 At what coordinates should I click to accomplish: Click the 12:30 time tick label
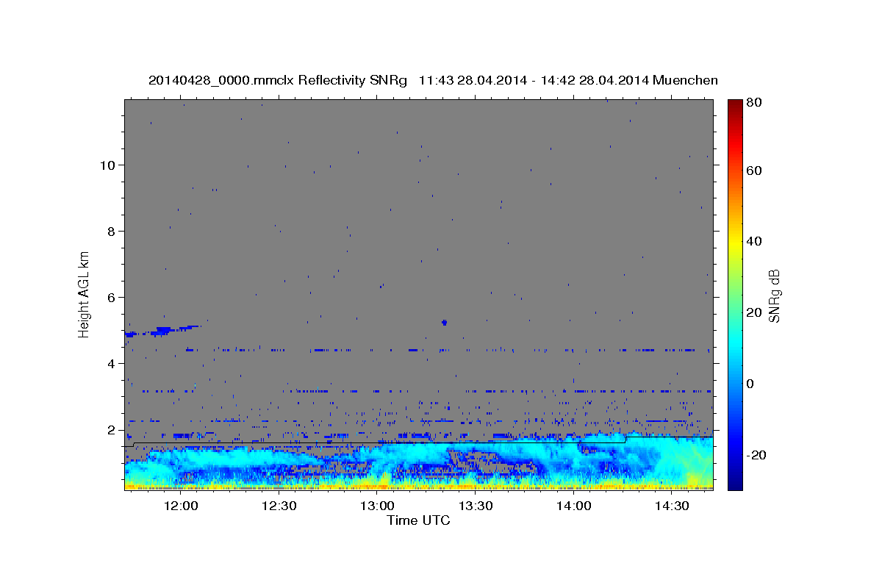point(279,506)
